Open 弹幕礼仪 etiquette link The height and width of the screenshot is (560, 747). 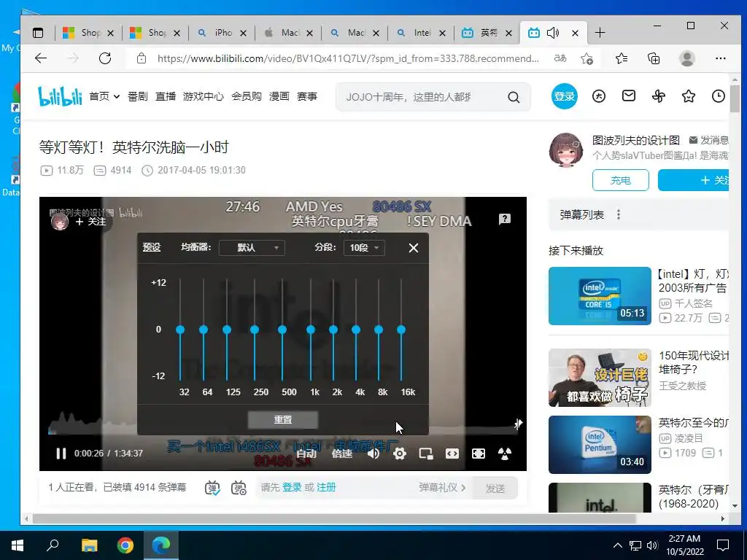pyautogui.click(x=442, y=487)
